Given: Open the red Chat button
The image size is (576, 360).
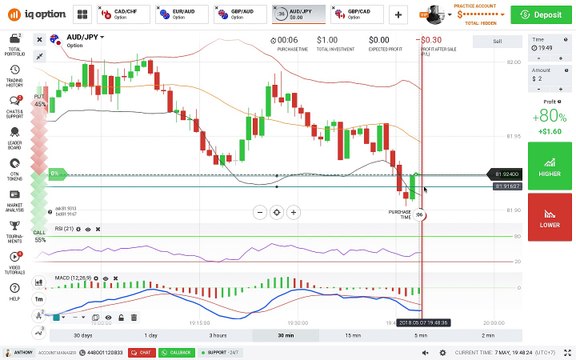Looking at the screenshot, I should point(142,353).
